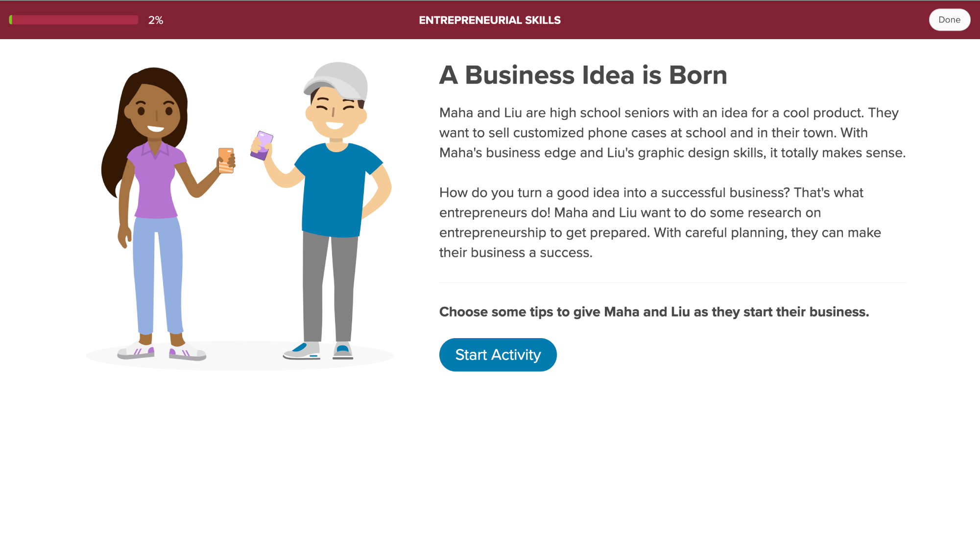Click Liu's blue t-shirt
This screenshot has height=551, width=980.
pyautogui.click(x=335, y=191)
